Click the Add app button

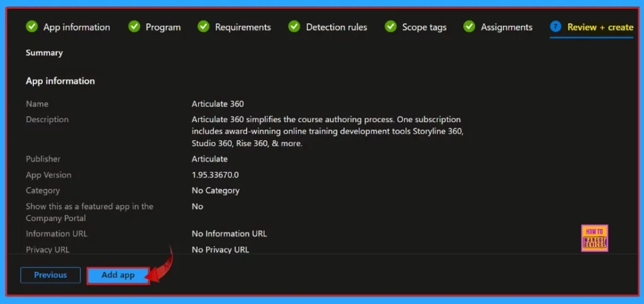pos(118,275)
